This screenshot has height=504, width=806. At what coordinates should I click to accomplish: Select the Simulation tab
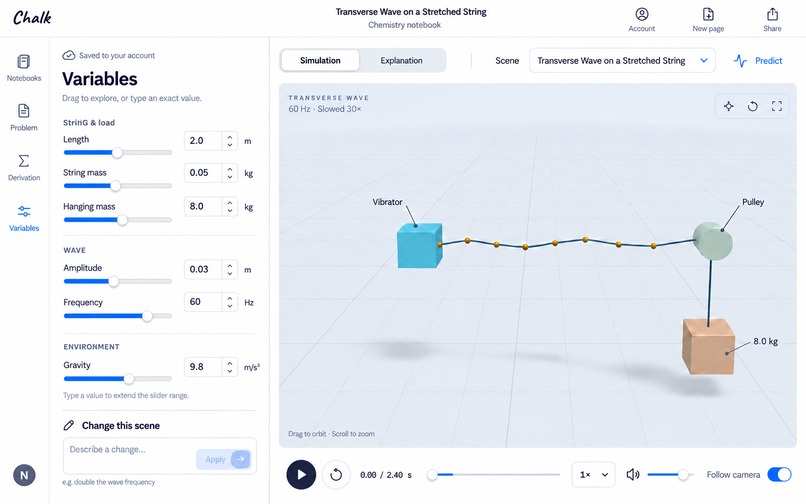pos(320,61)
